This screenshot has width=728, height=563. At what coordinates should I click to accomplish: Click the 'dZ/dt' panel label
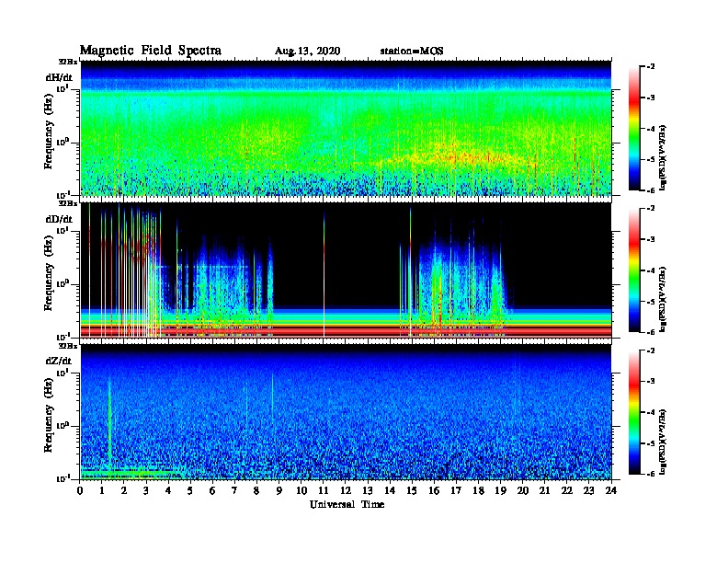pyautogui.click(x=59, y=361)
